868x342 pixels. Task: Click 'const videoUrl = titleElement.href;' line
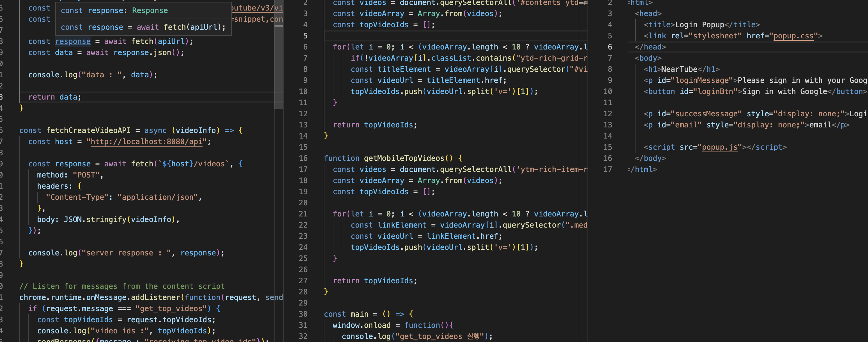click(428, 80)
